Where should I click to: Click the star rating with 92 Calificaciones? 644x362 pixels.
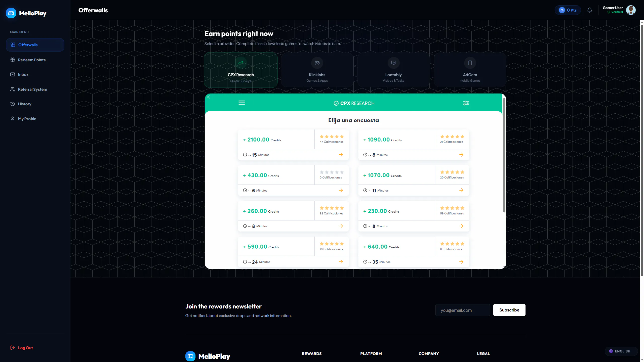point(332,208)
